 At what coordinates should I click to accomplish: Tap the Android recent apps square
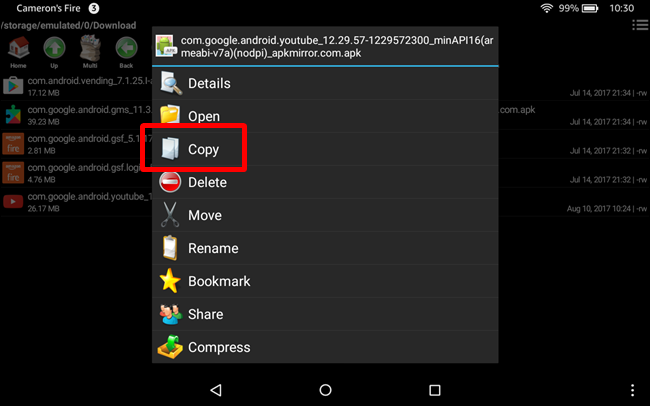click(435, 390)
